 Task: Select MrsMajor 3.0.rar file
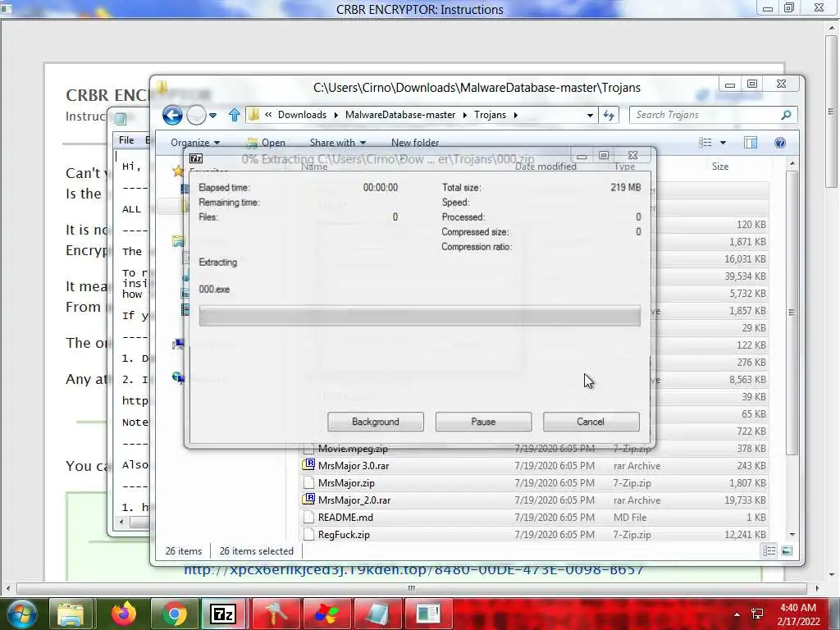coord(534,466)
